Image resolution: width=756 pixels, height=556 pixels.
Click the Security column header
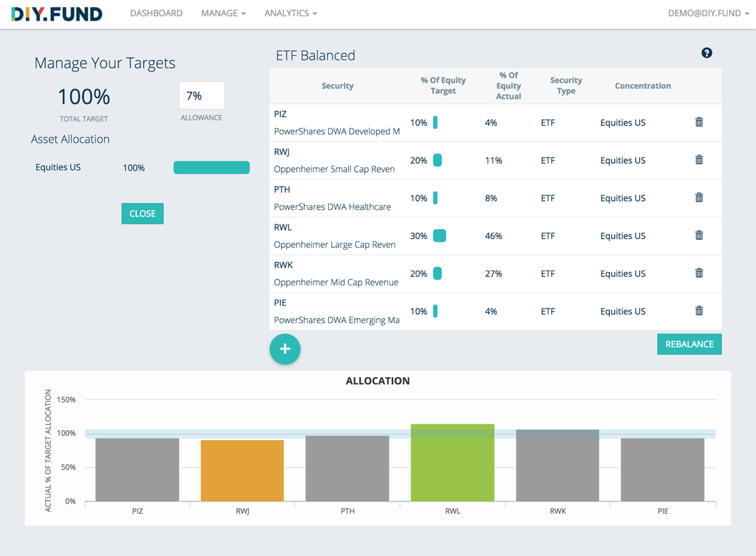[338, 86]
